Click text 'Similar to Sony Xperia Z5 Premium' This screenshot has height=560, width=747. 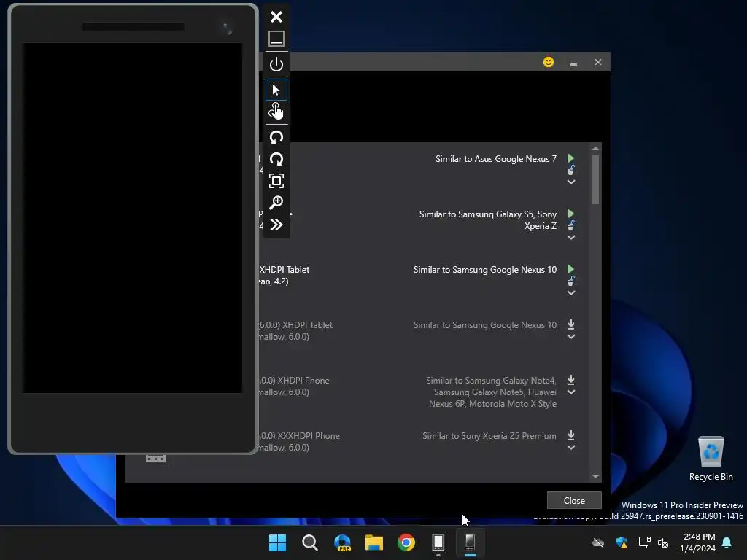click(489, 436)
